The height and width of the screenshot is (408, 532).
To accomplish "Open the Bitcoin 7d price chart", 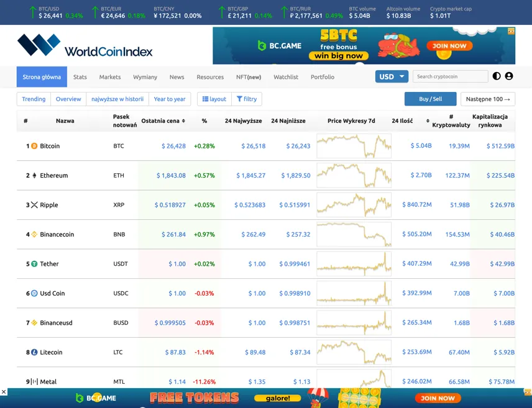I will [x=354, y=146].
